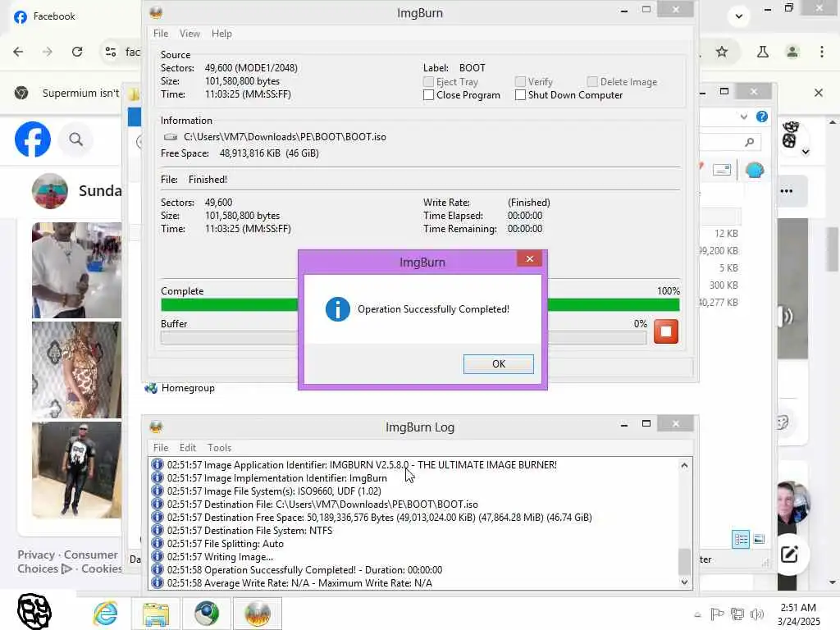840x630 pixels.
Task: Switch Explorer to details view icon
Action: 741,539
